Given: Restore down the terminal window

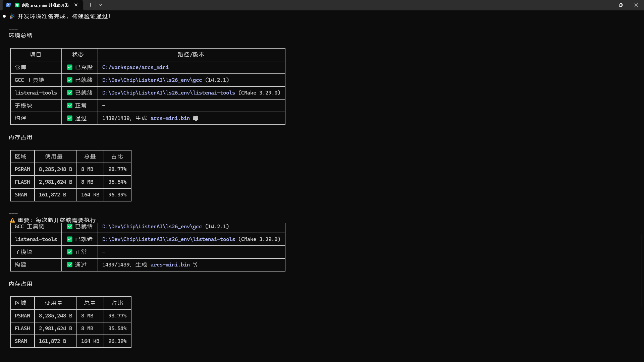Looking at the screenshot, I should click(621, 5).
